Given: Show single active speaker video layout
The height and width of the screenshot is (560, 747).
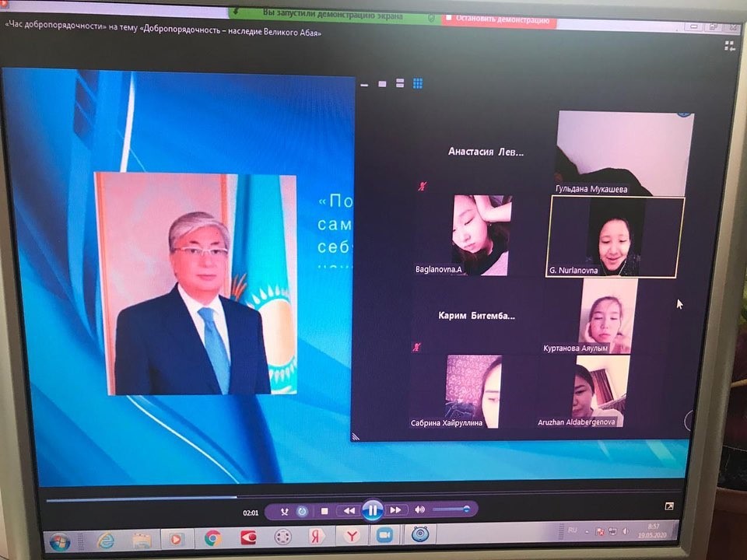Looking at the screenshot, I should pos(382,84).
